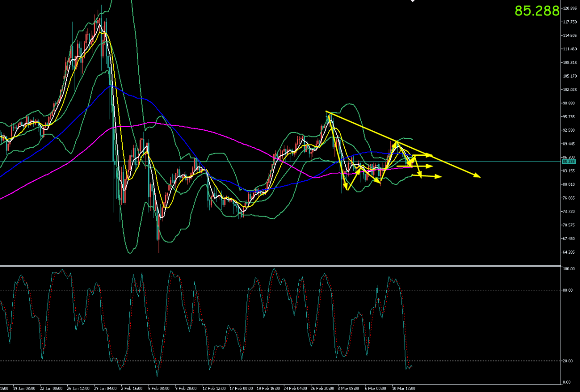
Task: Click the 29 Jan 04:00 time axis label
Action: [x=105, y=389]
